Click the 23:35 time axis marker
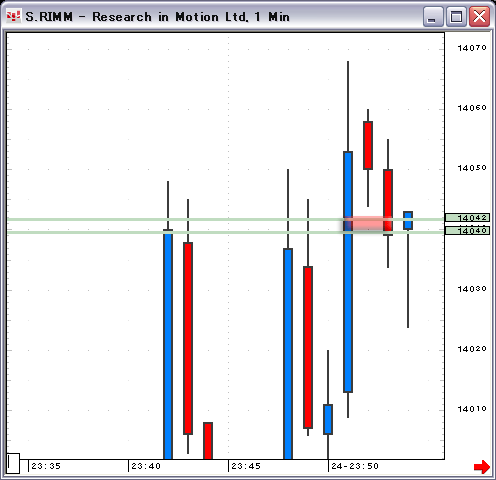Image resolution: width=496 pixels, height=480 pixels. coord(46,466)
